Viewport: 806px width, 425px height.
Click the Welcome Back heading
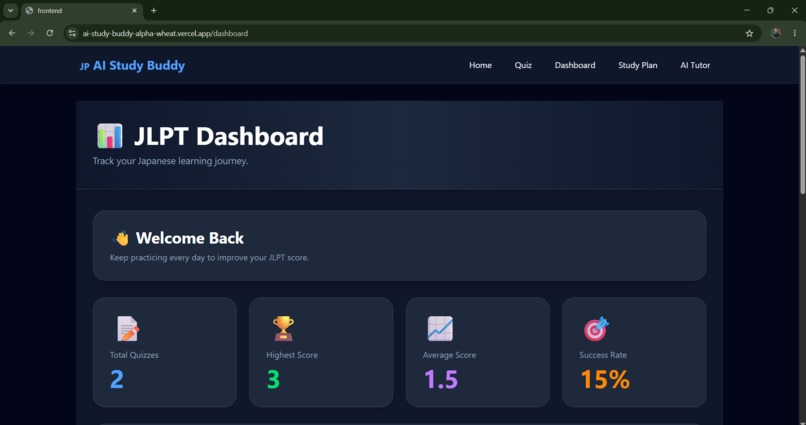pos(190,238)
